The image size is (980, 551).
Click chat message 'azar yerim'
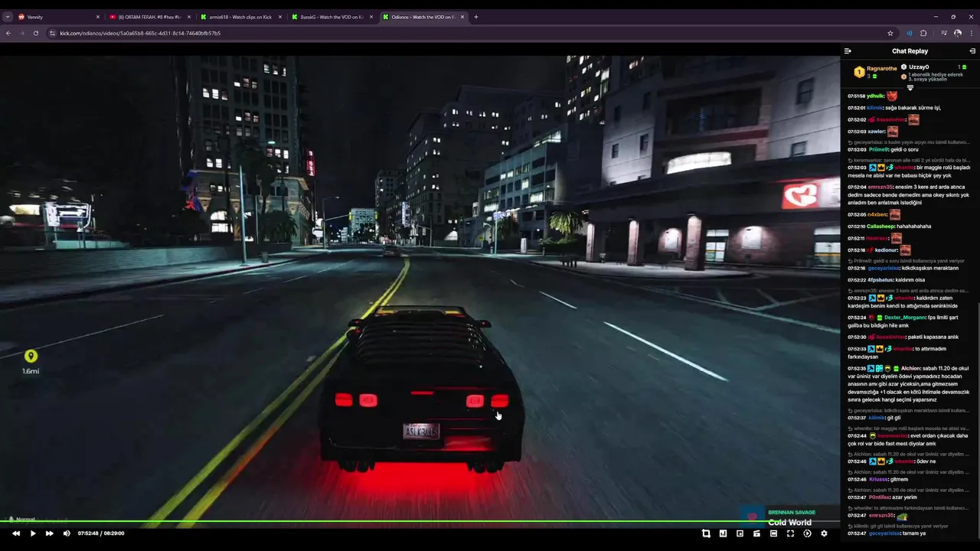pos(904,497)
